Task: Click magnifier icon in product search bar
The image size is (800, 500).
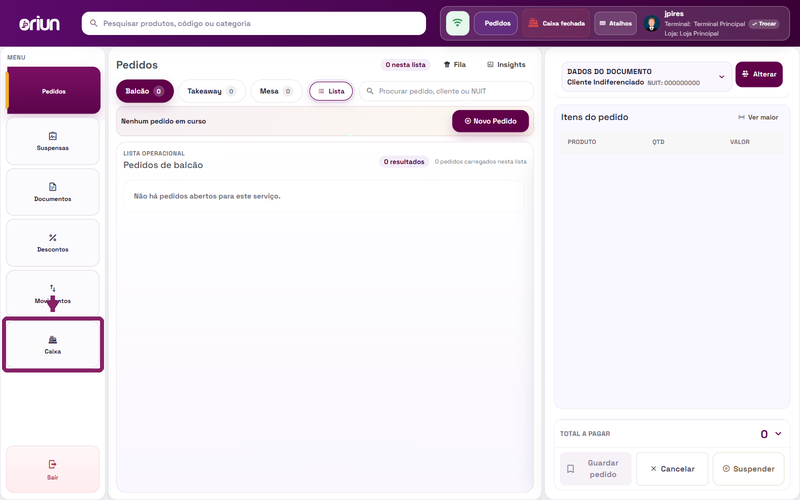Action: click(94, 23)
